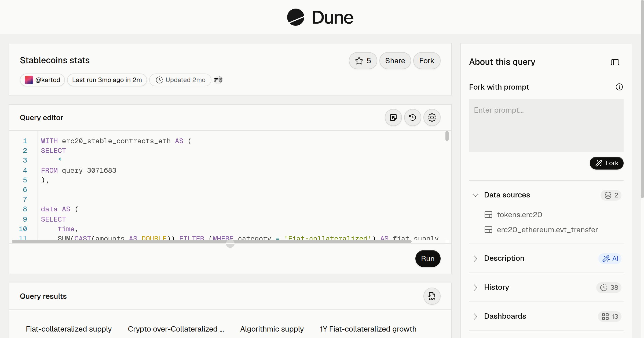
Task: Click the Dune logo icon
Action: click(x=295, y=17)
